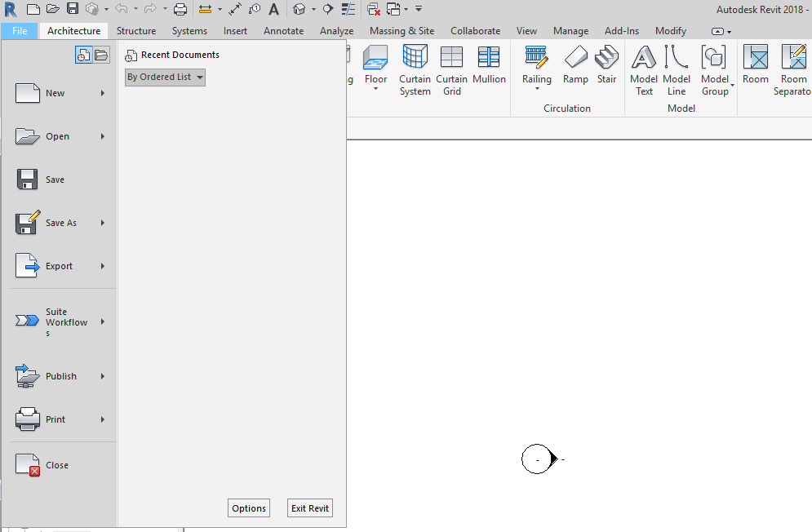Open the Print submenu in File menu
This screenshot has width=812, height=532.
tap(60, 419)
